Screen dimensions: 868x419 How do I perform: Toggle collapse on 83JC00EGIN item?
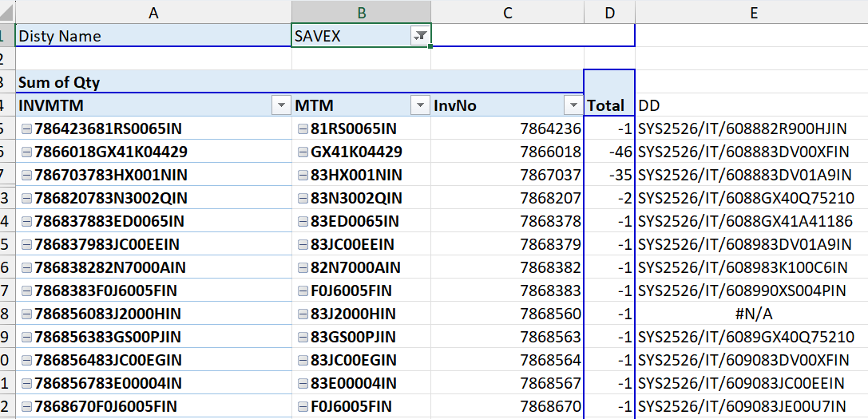coord(303,361)
